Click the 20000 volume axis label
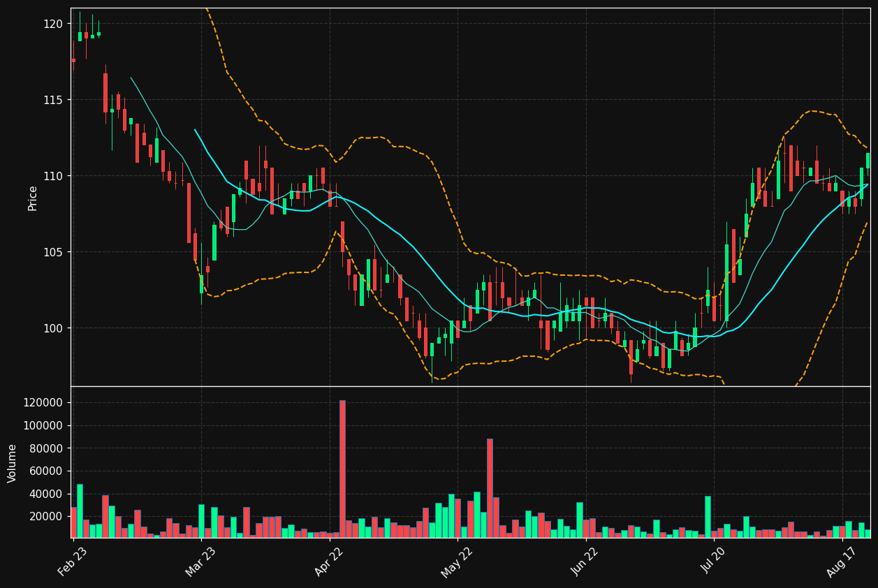Image resolution: width=878 pixels, height=588 pixels. [47, 517]
